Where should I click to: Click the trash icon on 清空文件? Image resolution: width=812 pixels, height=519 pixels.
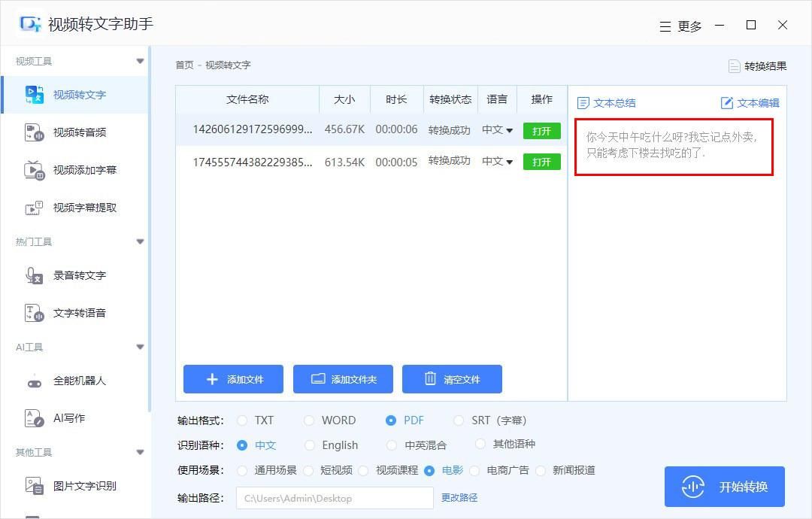tap(430, 378)
